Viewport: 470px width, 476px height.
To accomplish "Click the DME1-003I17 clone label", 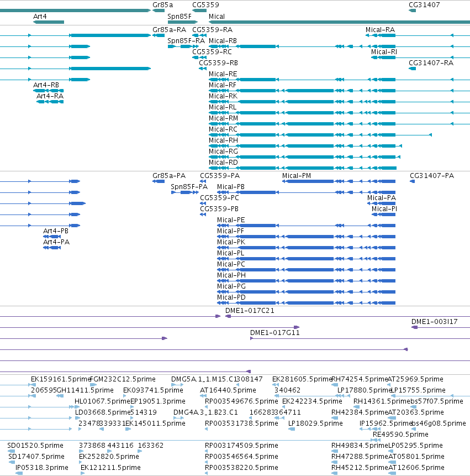I will coord(434,322).
